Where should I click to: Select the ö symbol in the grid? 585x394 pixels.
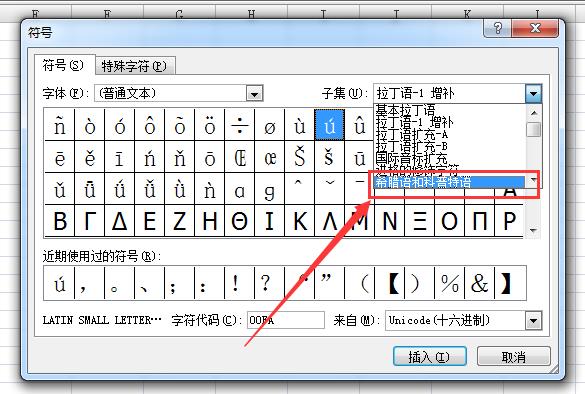point(210,125)
